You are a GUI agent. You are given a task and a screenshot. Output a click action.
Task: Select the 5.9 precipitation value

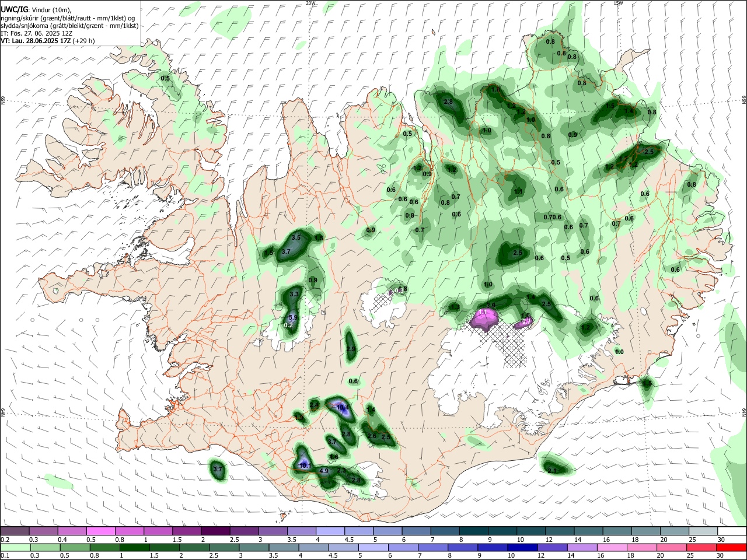294,317
